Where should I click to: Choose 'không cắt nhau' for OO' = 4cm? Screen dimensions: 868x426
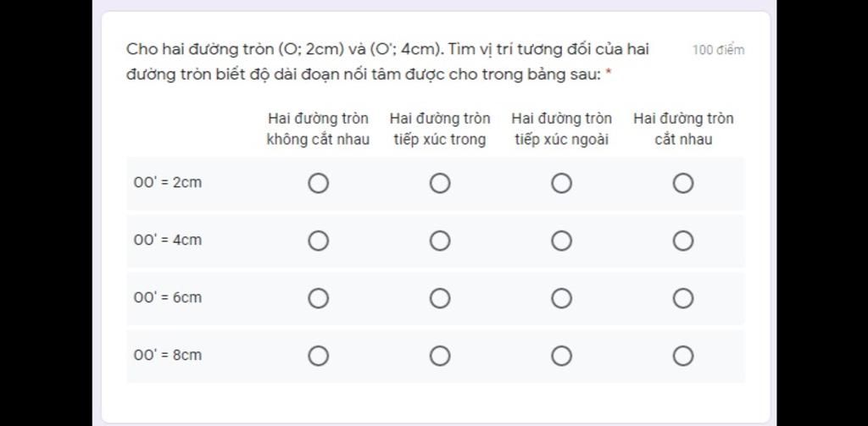318,241
